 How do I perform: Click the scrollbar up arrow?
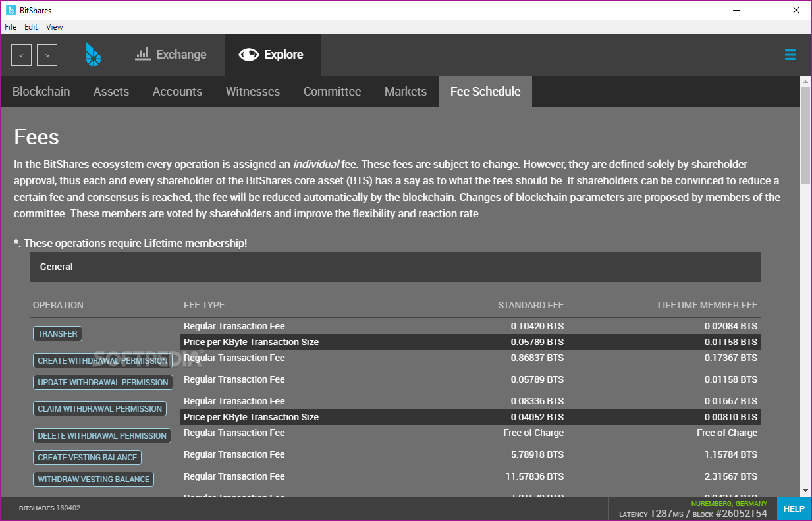point(805,81)
